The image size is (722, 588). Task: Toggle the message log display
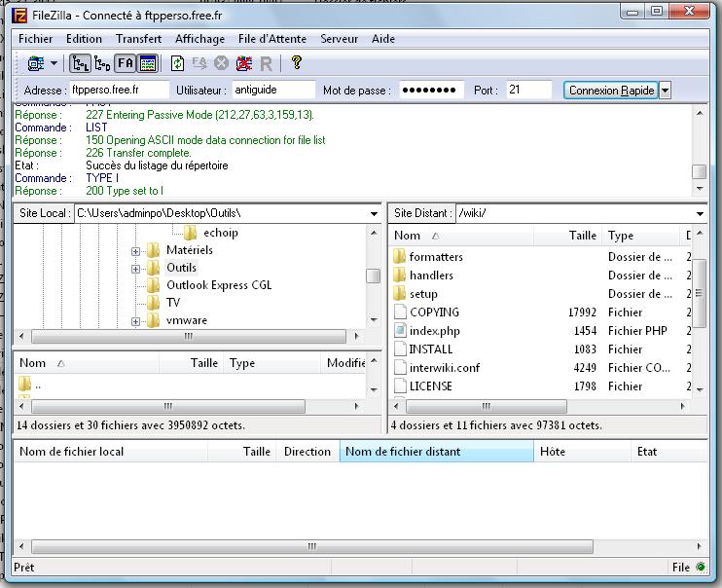[x=148, y=63]
